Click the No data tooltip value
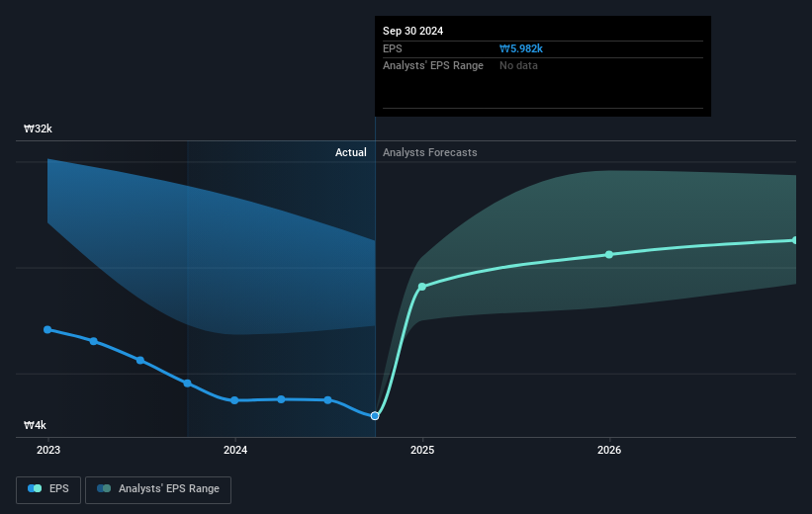Screen dimensions: 812x514 pos(518,66)
